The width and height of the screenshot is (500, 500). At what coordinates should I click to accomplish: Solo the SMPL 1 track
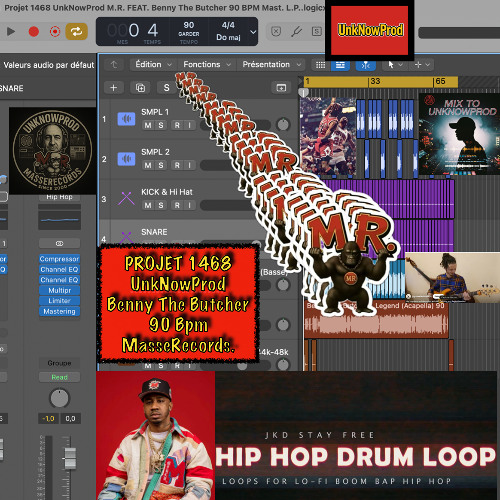pos(161,125)
